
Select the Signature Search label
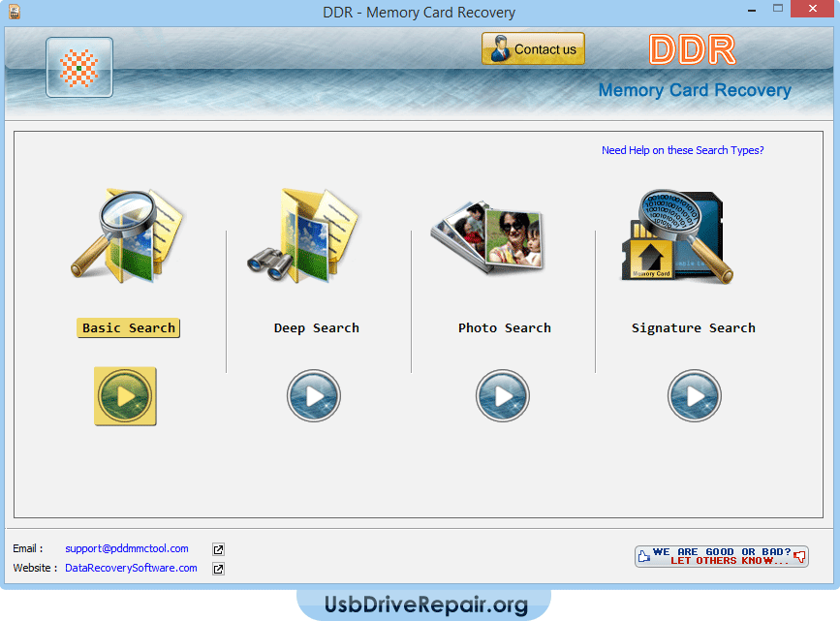coord(693,327)
